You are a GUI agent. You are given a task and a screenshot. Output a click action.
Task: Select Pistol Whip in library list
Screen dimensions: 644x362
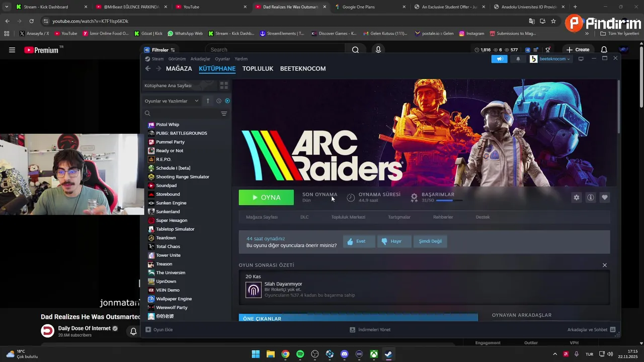(x=168, y=125)
